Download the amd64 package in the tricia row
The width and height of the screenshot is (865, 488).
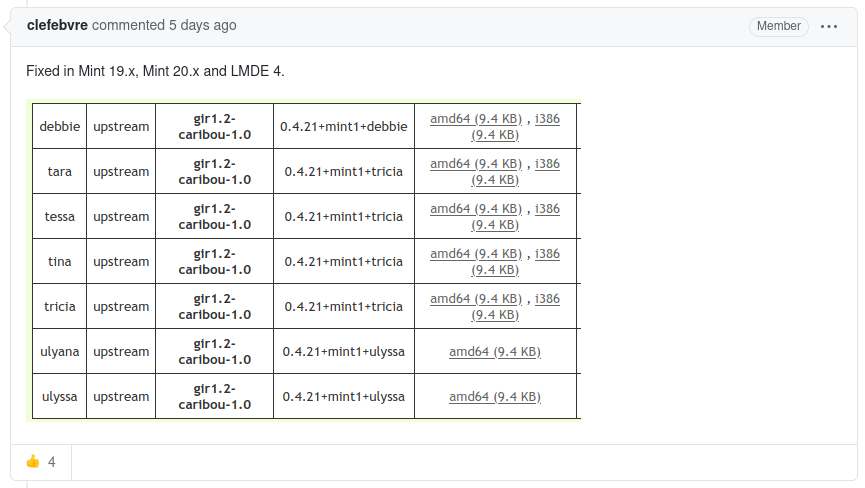click(476, 299)
